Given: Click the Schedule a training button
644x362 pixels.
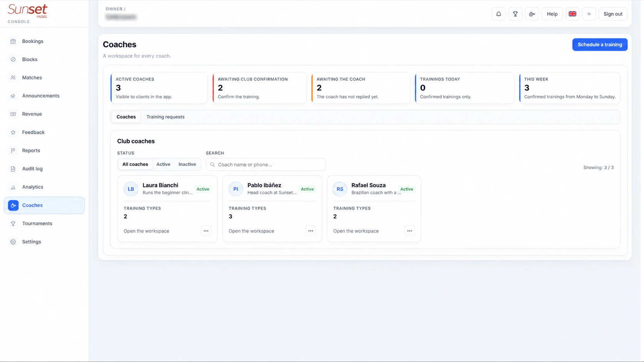Looking at the screenshot, I should 600,45.
